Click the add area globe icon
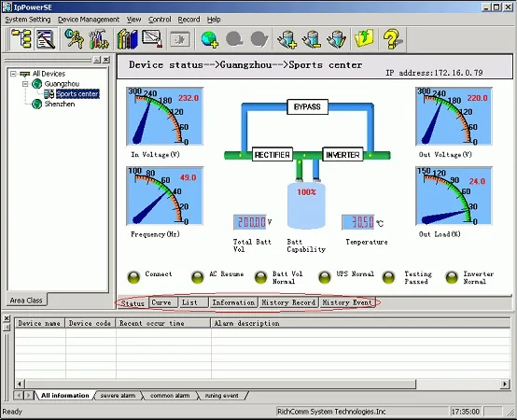517x420 pixels. [x=209, y=39]
